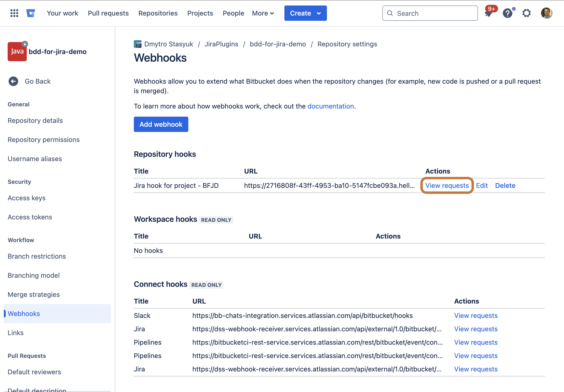
Task: Click the Search input field
Action: pos(430,13)
